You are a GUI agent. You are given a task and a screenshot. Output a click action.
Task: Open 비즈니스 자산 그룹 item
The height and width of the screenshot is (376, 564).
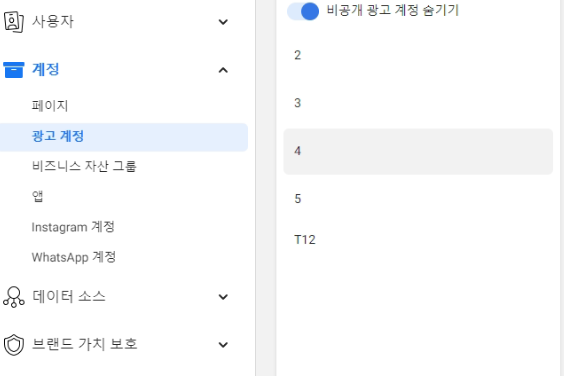click(x=84, y=166)
